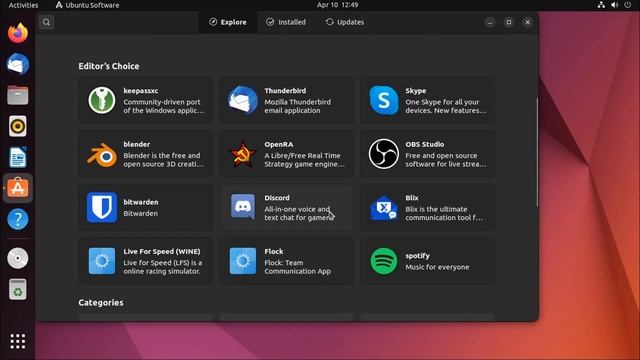The width and height of the screenshot is (640, 360).
Task: Select the Discord title text
Action: pos(277,198)
